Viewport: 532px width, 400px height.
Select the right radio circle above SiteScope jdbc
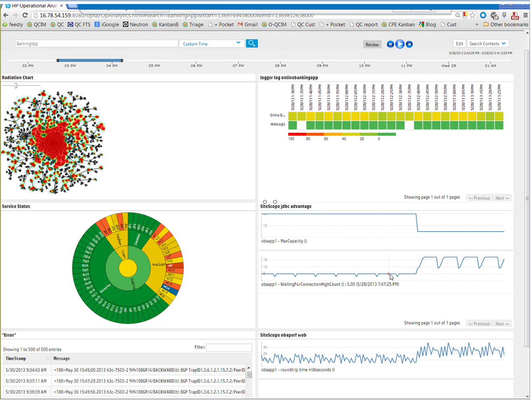click(x=275, y=202)
